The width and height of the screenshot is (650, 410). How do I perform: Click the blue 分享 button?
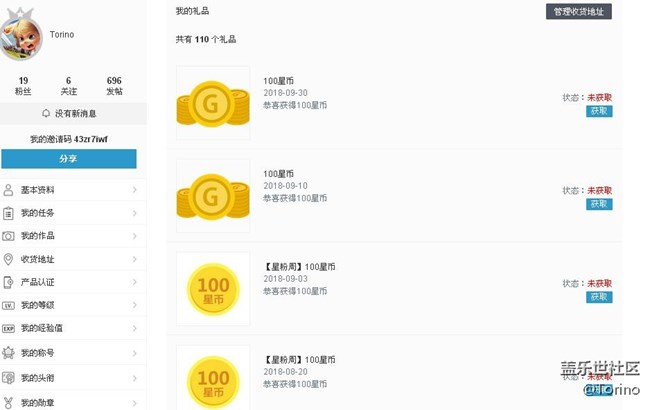pos(68,159)
